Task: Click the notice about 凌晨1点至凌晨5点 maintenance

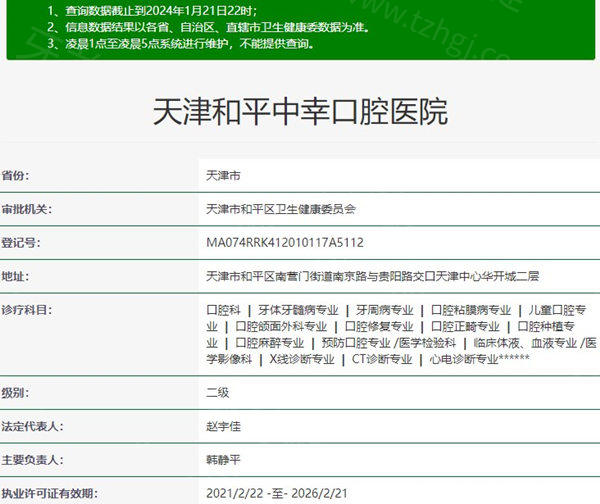Action: tap(181, 44)
